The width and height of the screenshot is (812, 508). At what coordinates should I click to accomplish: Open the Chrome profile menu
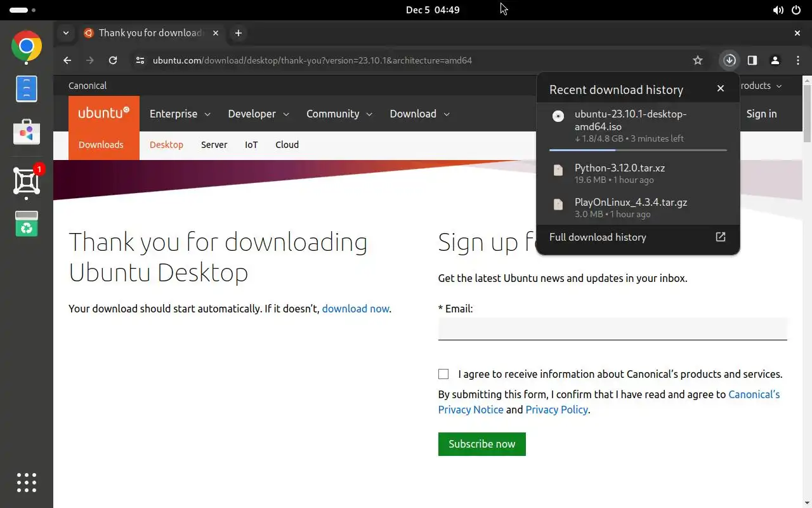775,60
